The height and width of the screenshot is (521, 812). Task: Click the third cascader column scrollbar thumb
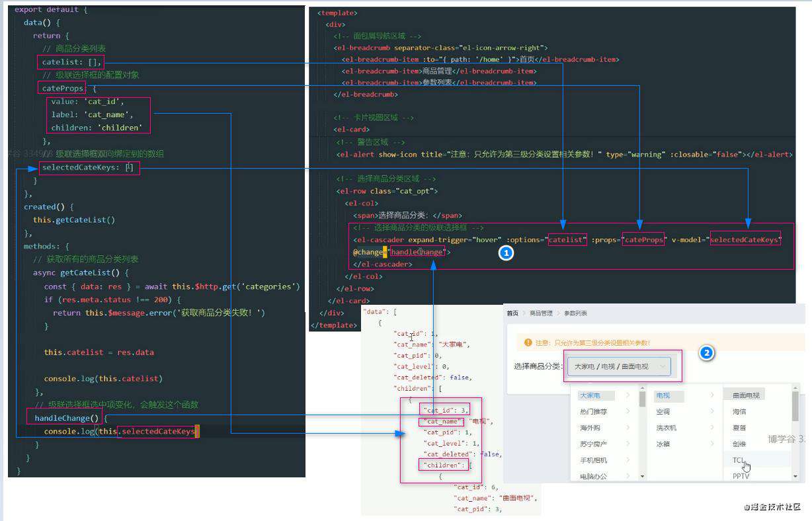click(795, 406)
